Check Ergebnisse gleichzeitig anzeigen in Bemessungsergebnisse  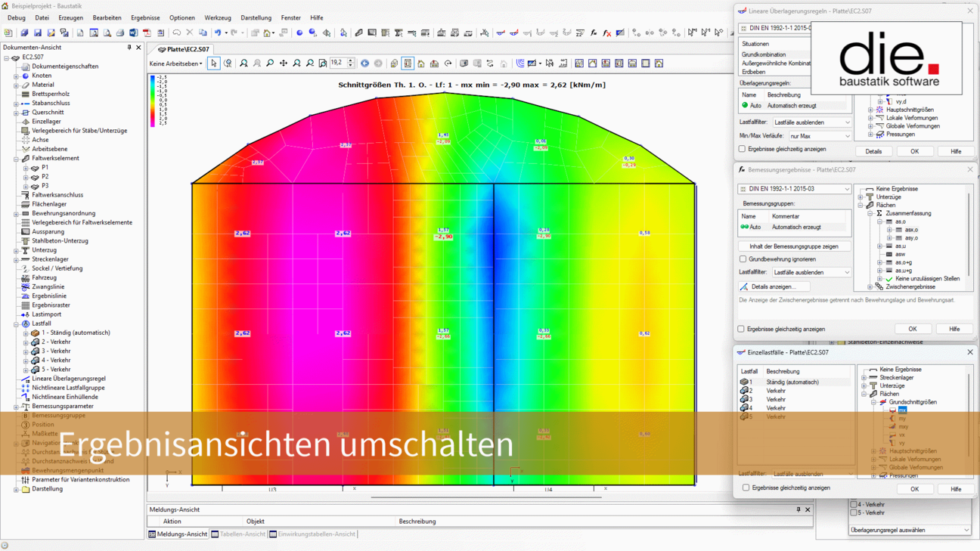742,329
